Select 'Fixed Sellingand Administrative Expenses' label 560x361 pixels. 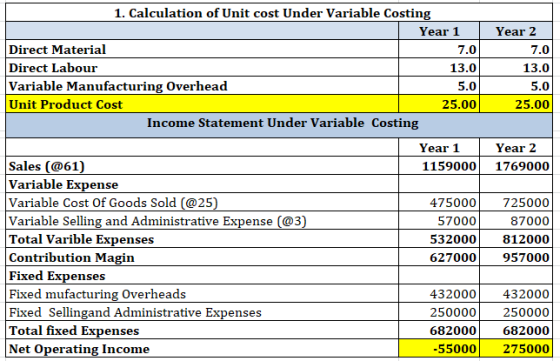[135, 312]
